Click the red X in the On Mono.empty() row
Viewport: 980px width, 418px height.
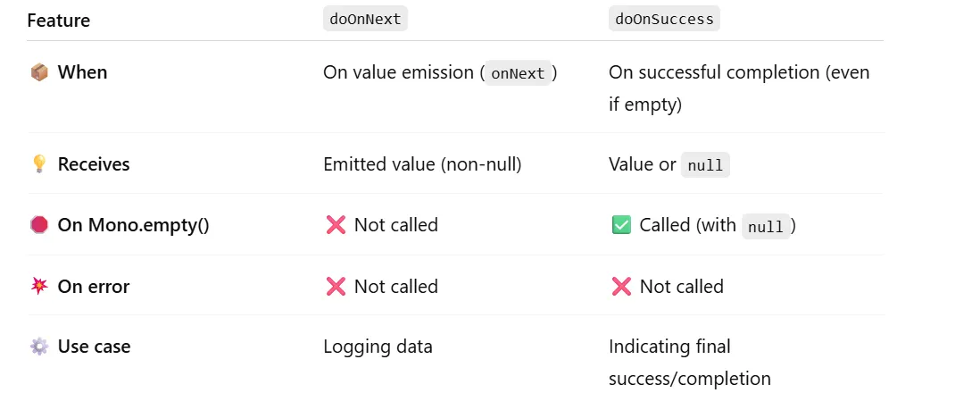coord(336,225)
